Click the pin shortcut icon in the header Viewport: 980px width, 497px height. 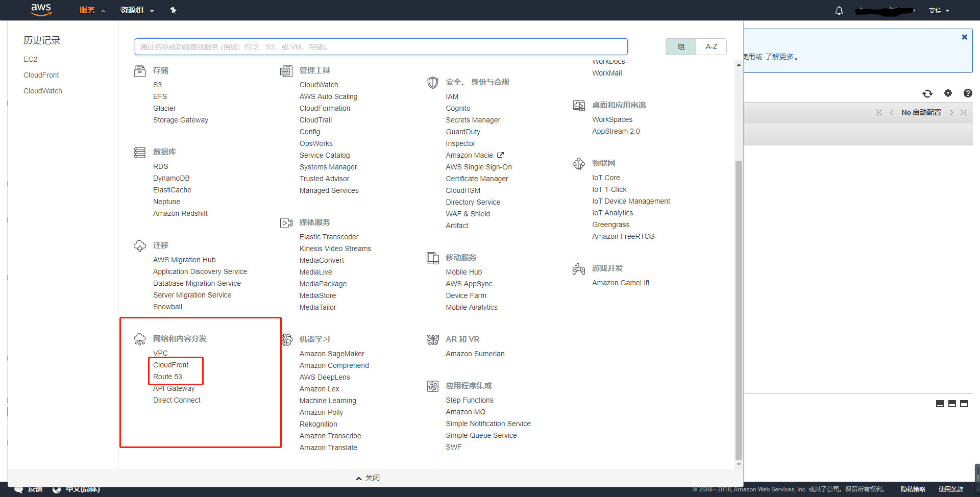173,10
